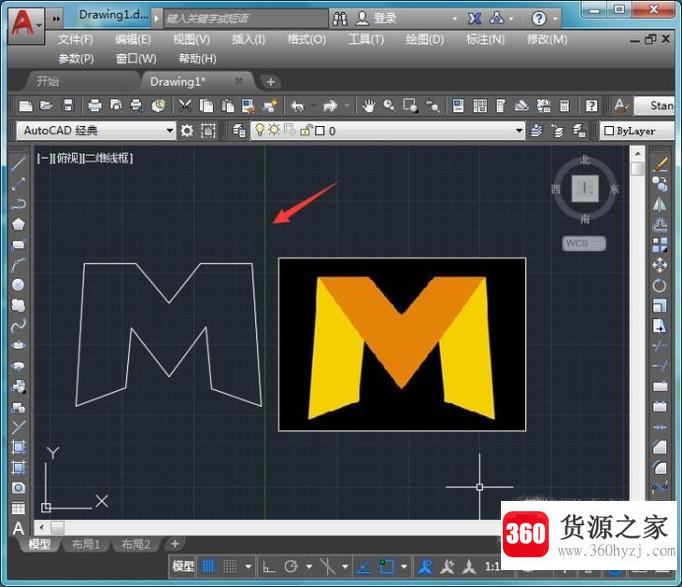Select the Spline tool

coord(18,325)
